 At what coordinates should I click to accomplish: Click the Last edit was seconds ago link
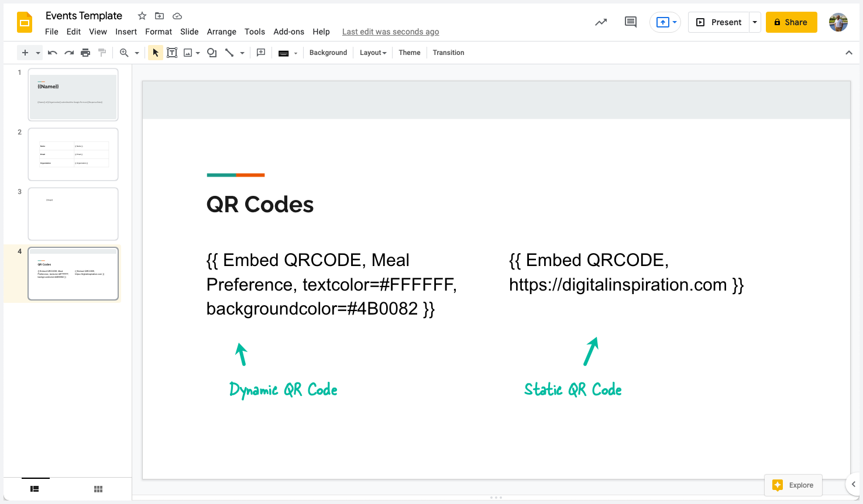(x=390, y=32)
